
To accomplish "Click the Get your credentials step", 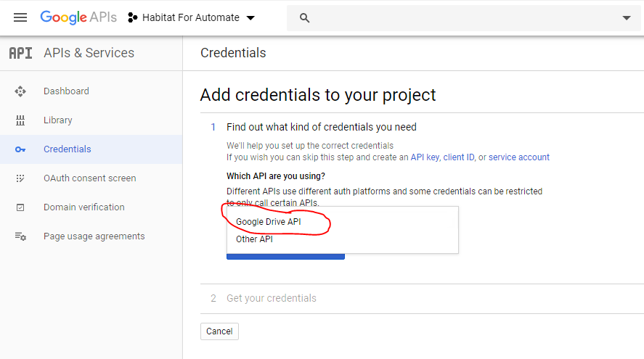I will 272,298.
